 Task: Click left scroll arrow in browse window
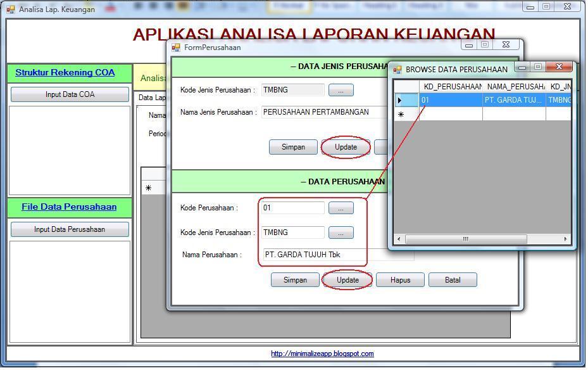[399, 239]
